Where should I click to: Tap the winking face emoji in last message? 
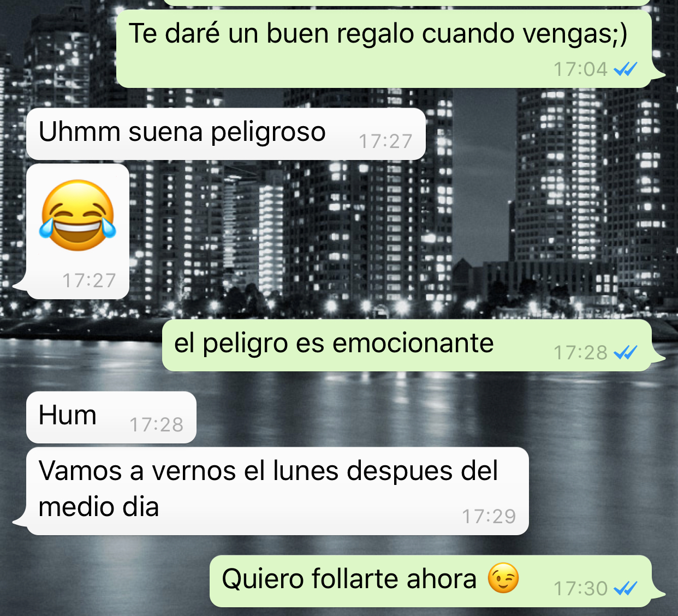tap(503, 579)
